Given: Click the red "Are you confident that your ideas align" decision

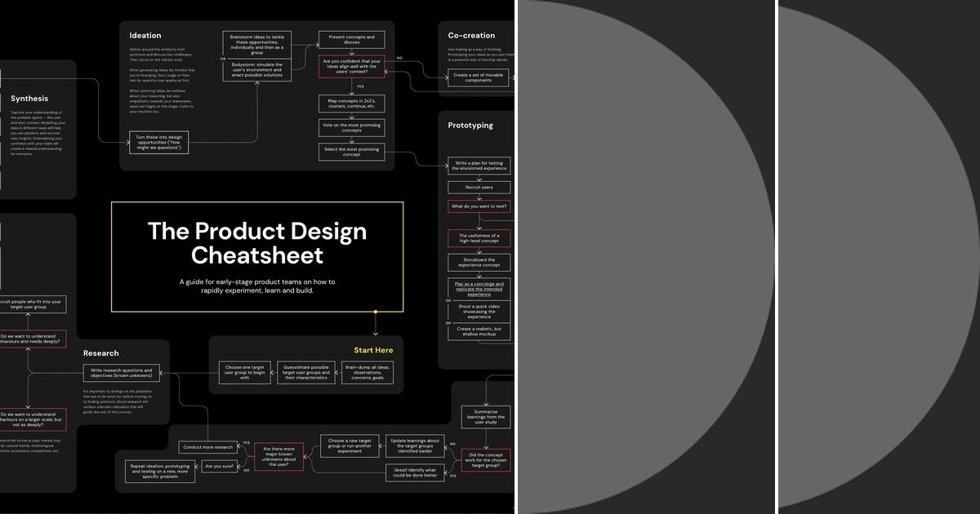Looking at the screenshot, I should [351, 66].
